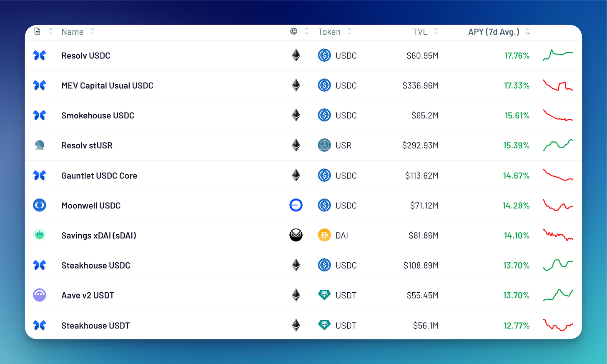The width and height of the screenshot is (607, 364).
Task: Click the green APY sparkline for Aave v2 USDT
Action: pos(558,295)
